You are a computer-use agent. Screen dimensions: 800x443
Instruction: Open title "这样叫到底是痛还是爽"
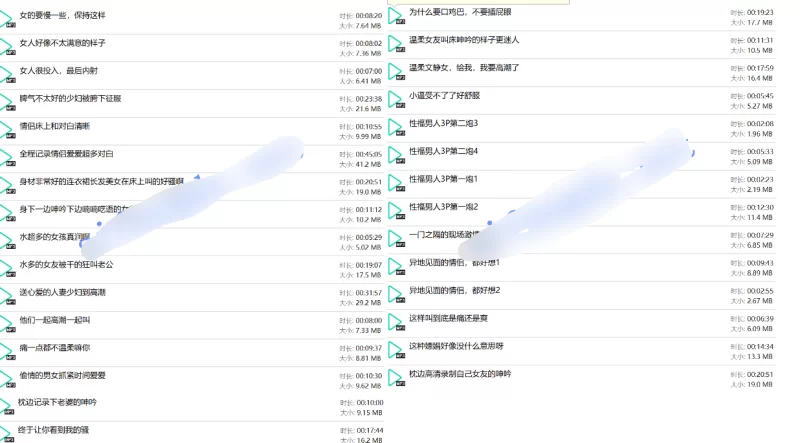coord(448,318)
